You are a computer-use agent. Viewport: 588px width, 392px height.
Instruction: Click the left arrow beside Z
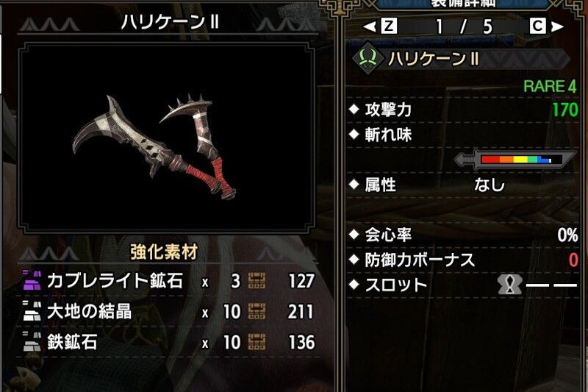[x=370, y=26]
